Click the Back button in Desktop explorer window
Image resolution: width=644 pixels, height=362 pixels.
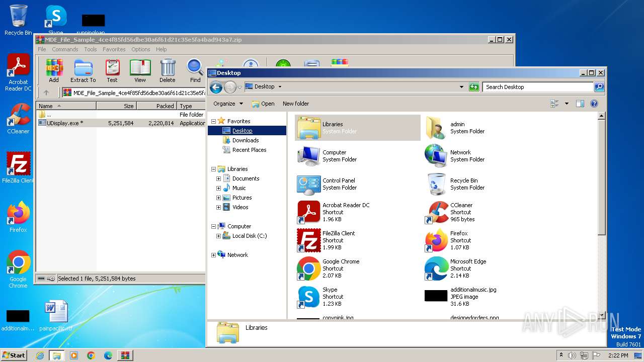pos(216,87)
